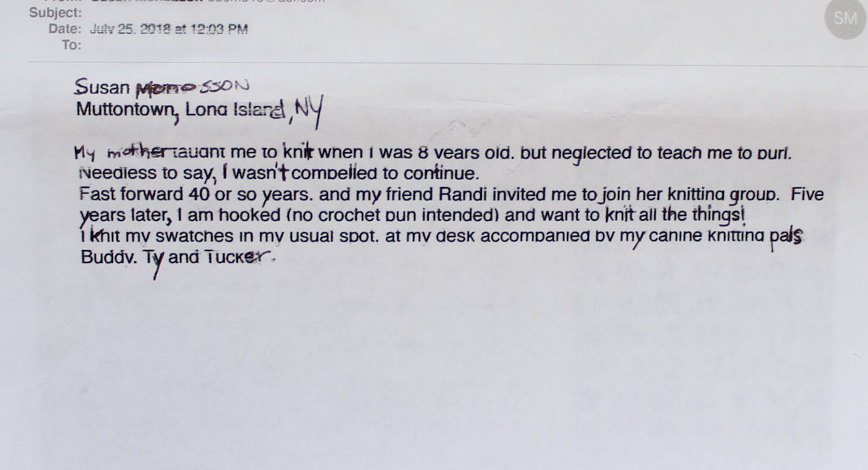Click the number 40 in the body

tap(199, 194)
